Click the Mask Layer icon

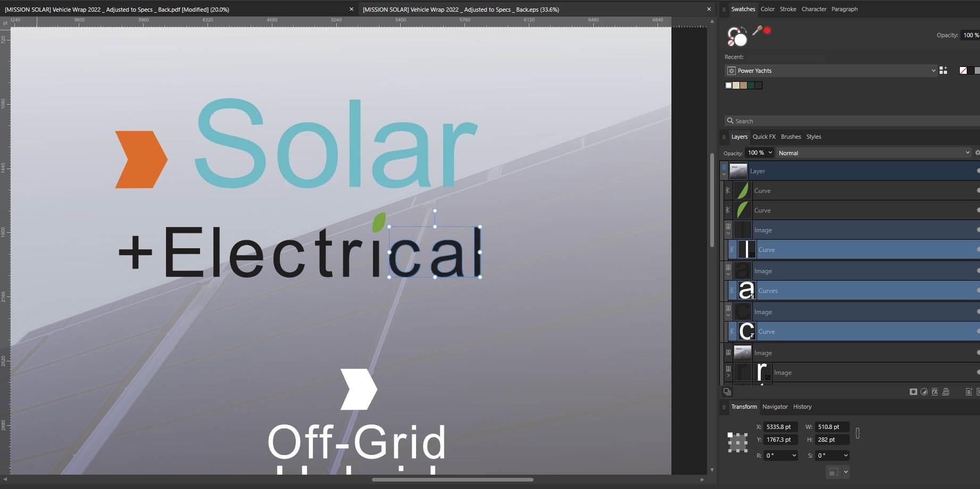(913, 392)
